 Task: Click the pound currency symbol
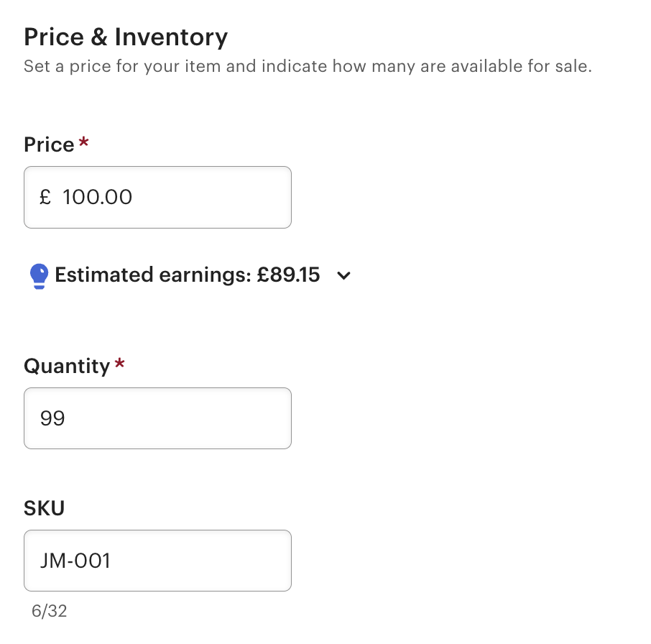45,198
